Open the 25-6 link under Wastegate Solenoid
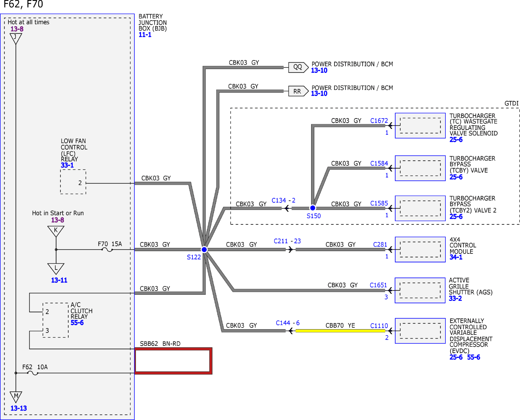The height and width of the screenshot is (420, 520). click(456, 140)
